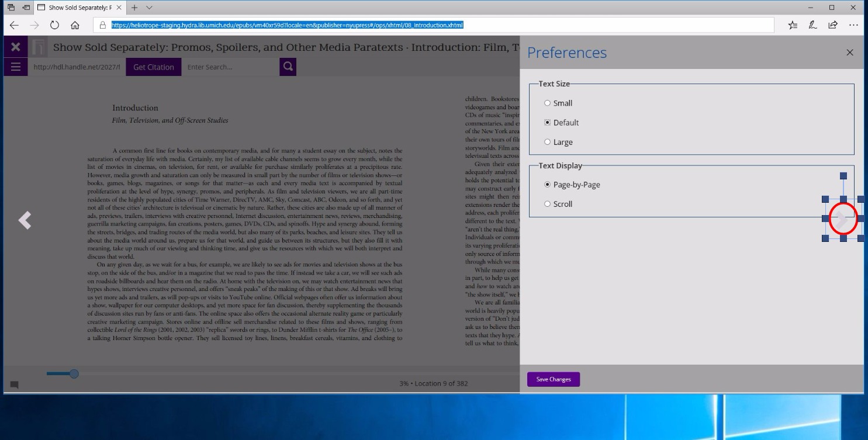Screen dimensions: 868x440
Task: Show tabs you've set aside
Action: pyautogui.click(x=11, y=8)
